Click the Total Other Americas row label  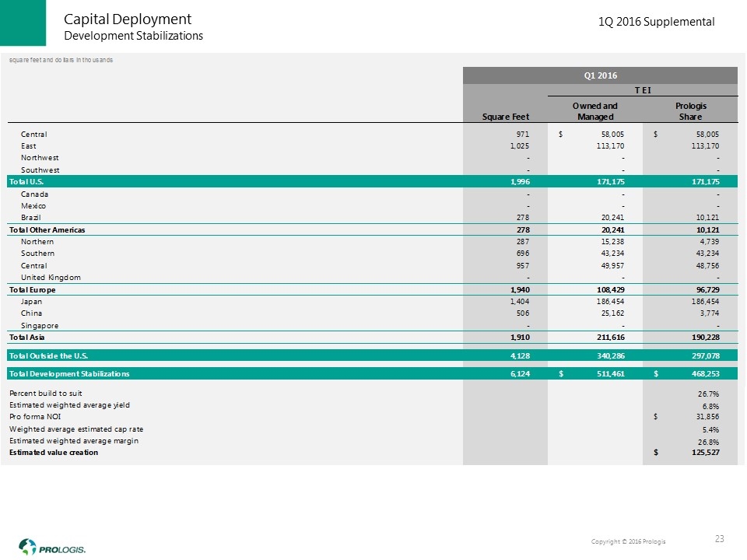coord(46,229)
